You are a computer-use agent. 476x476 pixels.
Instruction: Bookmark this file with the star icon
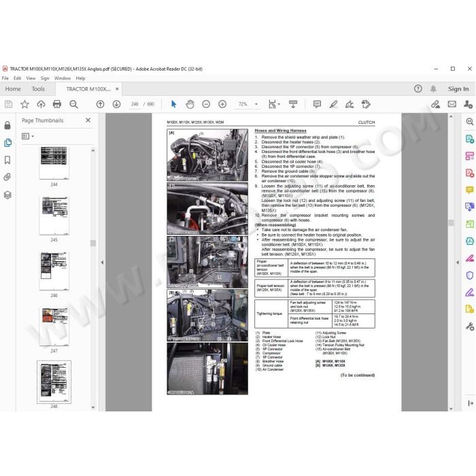click(x=24, y=105)
